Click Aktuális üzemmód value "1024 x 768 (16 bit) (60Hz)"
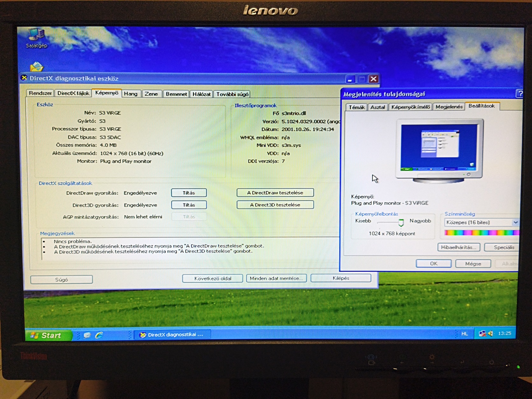532x399 pixels. pyautogui.click(x=132, y=153)
